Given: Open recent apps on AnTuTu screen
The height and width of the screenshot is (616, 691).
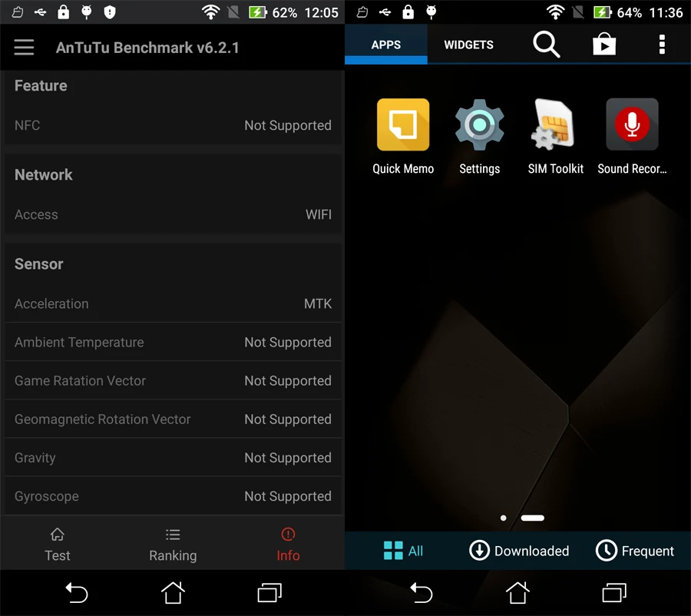Looking at the screenshot, I should [x=269, y=593].
